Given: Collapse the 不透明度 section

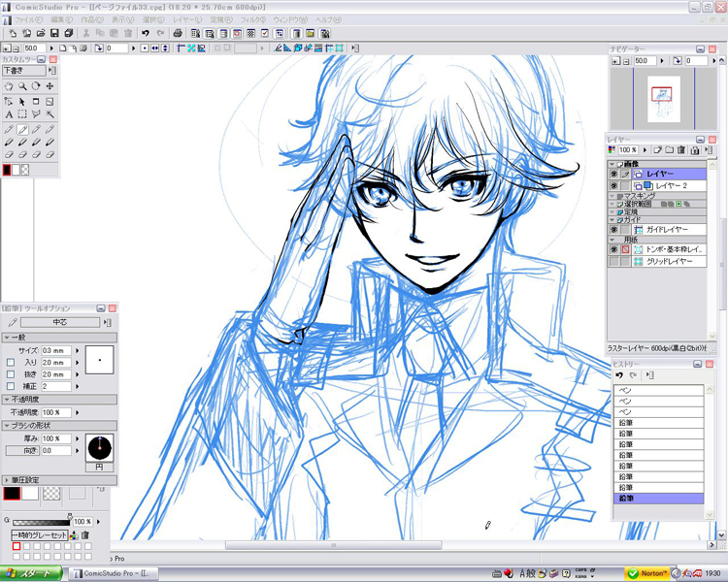Looking at the screenshot, I should tap(7, 399).
